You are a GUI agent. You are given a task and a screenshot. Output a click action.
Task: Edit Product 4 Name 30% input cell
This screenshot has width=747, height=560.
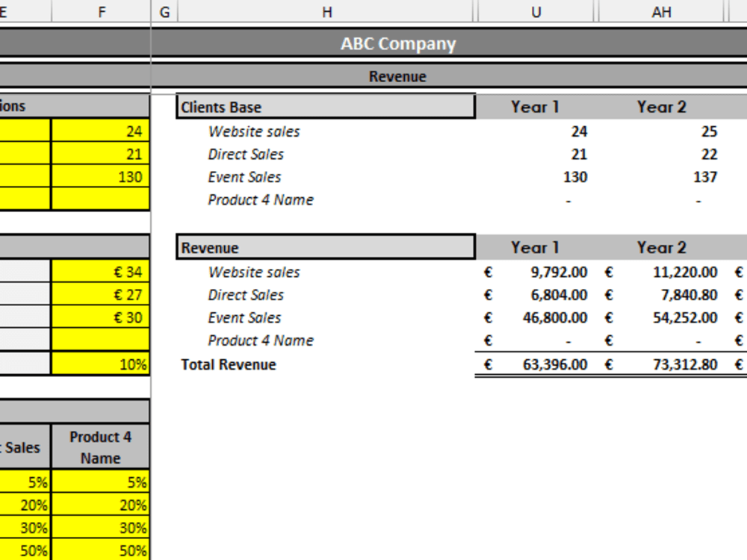pyautogui.click(x=100, y=528)
